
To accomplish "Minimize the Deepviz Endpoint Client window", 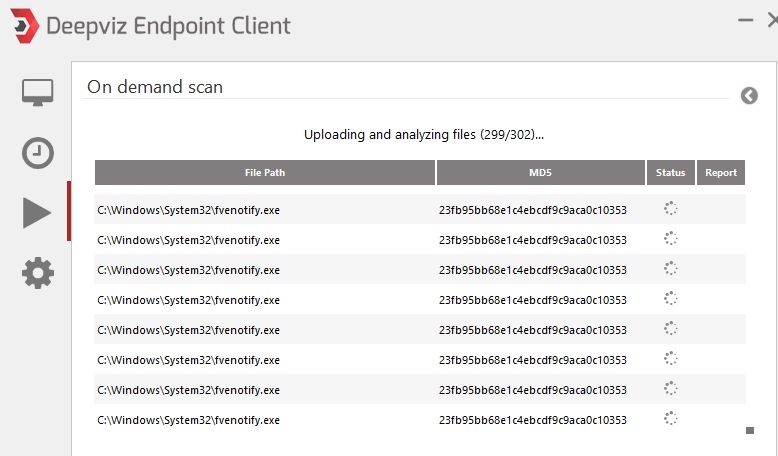I will 743,20.
